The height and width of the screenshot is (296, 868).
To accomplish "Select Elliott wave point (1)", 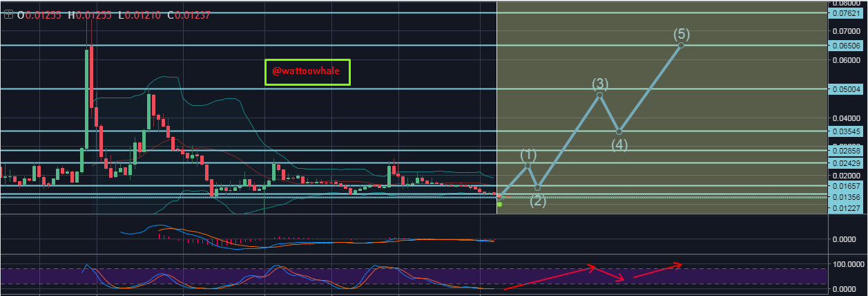I will 528,165.
